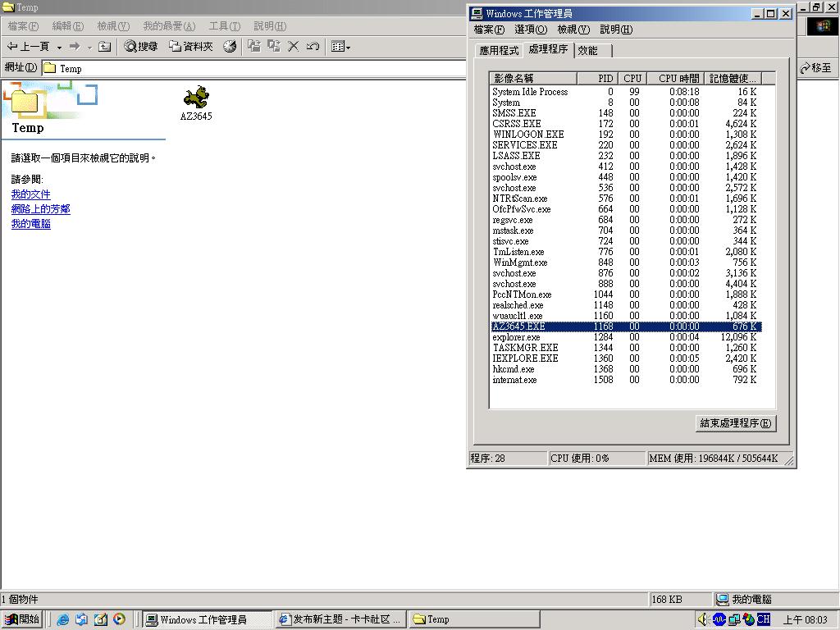Click the Move To folder toolbar icon
Screen dimensions: 840x630
pyautogui.click(x=254, y=47)
